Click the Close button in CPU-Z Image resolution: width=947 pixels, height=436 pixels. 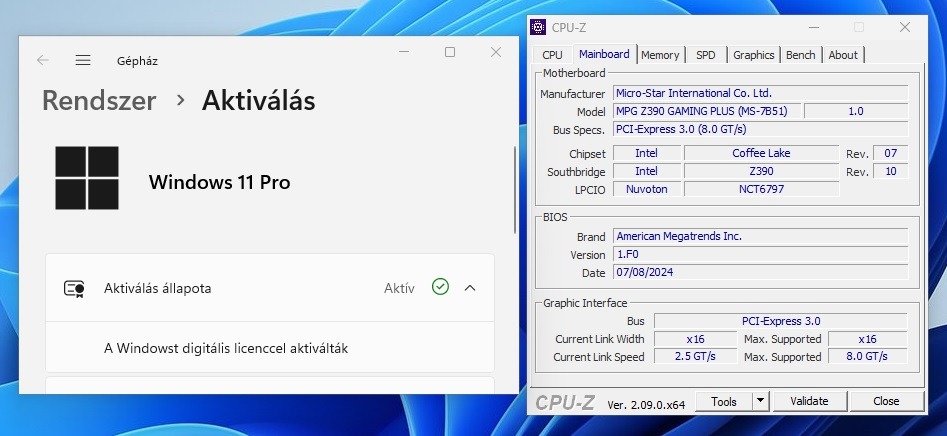pyautogui.click(x=886, y=401)
